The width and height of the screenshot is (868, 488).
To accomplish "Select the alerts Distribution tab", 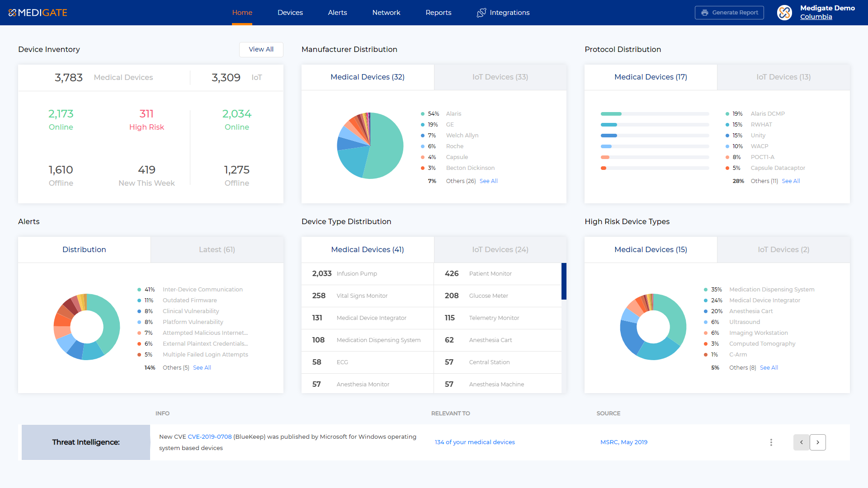I will (x=84, y=250).
